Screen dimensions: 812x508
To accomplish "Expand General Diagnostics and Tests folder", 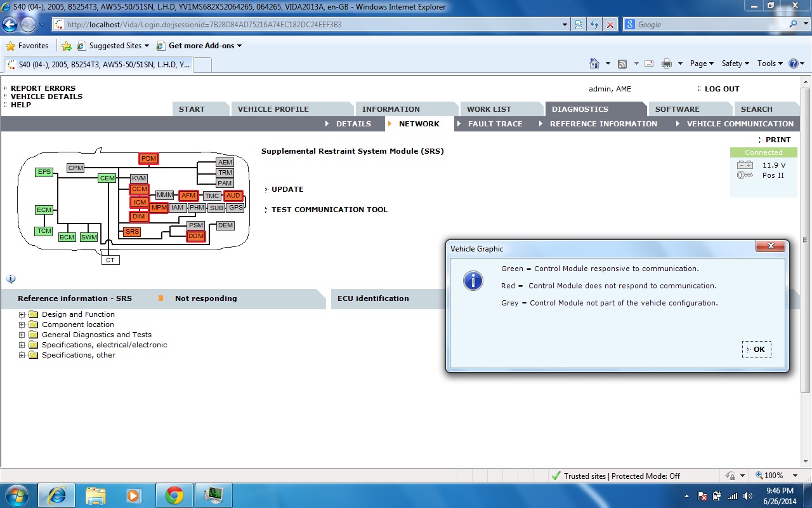I will 22,335.
